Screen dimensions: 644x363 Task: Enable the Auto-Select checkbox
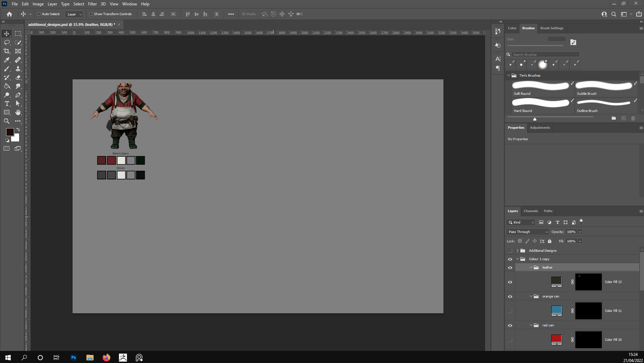coord(39,14)
